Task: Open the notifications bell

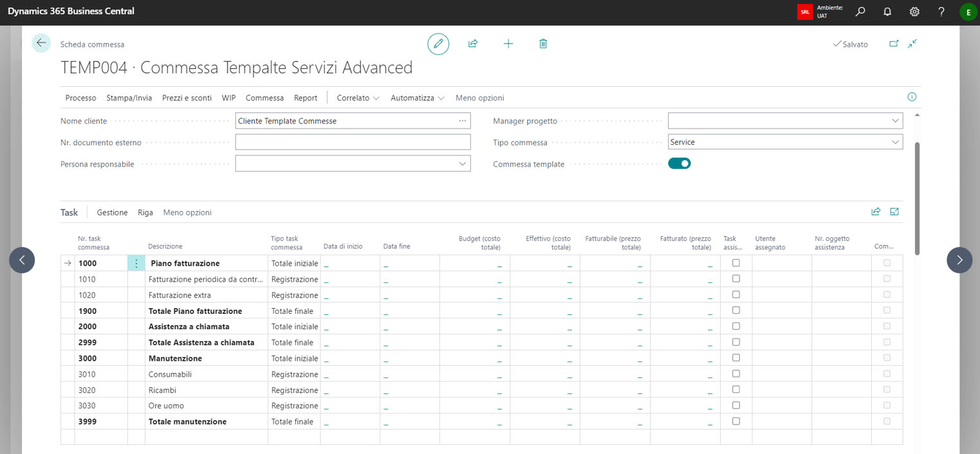Action: pos(887,12)
